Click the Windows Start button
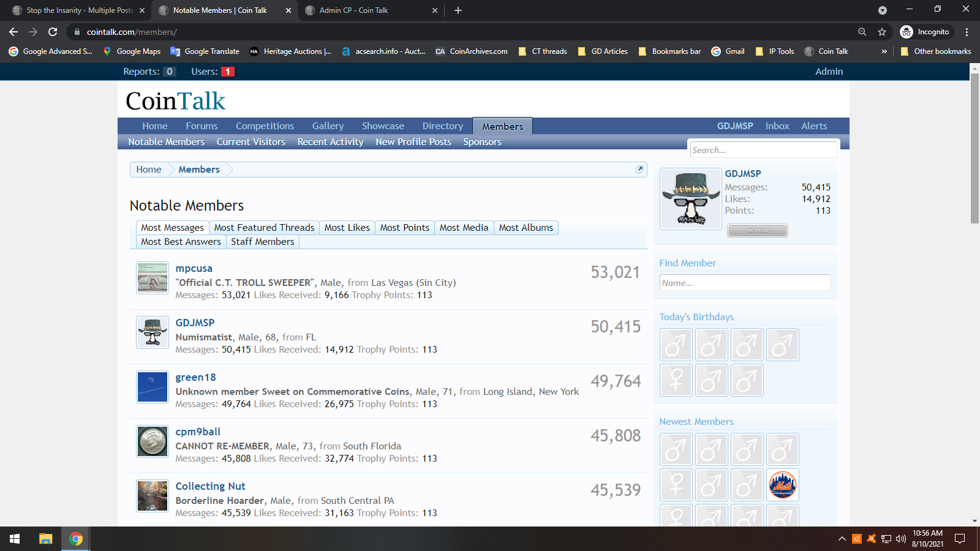 [x=15, y=539]
